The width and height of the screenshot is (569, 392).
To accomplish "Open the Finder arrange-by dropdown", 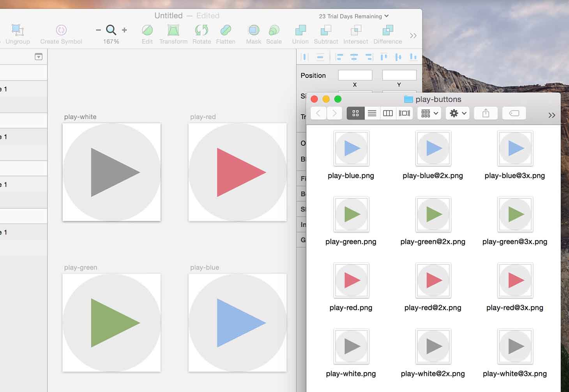I will [429, 113].
